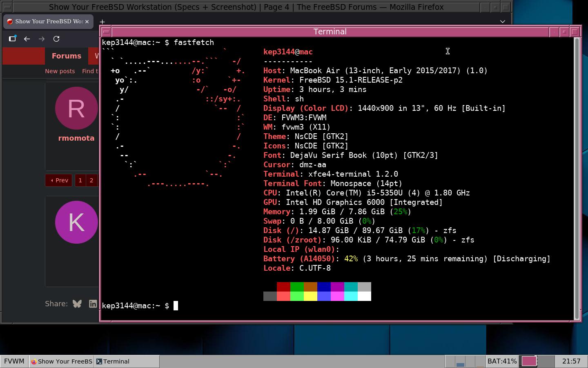Go forward in Firefox history

(x=42, y=39)
